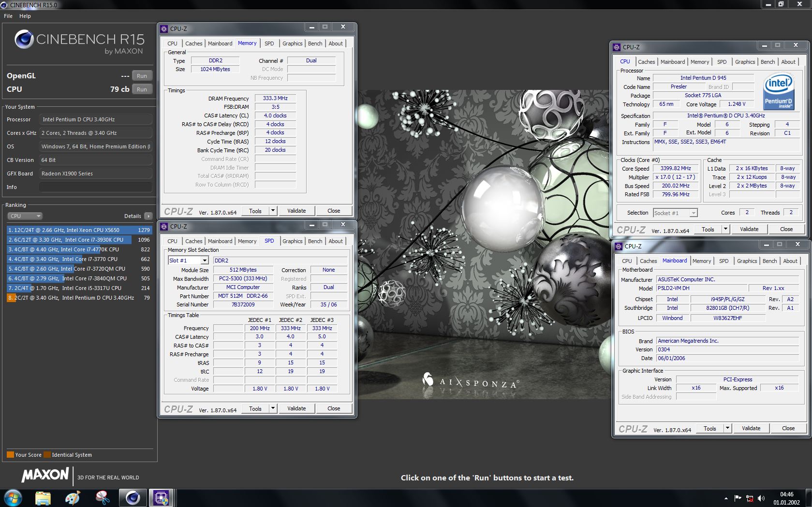Select ranking entry Core i7-3720QM
Screen dimensions: 812x507
click(x=79, y=269)
